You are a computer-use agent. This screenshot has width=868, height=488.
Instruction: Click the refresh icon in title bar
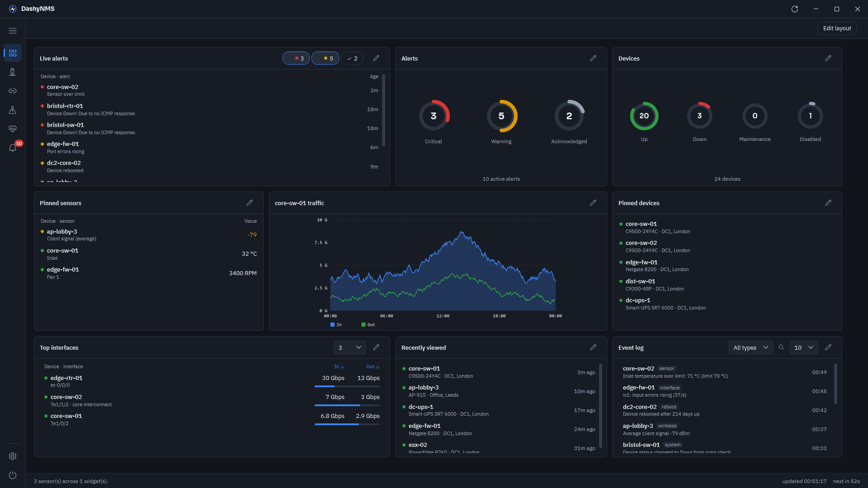coord(795,9)
